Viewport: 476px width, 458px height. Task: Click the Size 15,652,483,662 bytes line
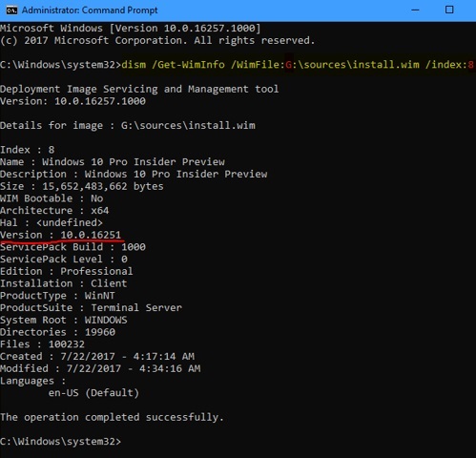(82, 186)
